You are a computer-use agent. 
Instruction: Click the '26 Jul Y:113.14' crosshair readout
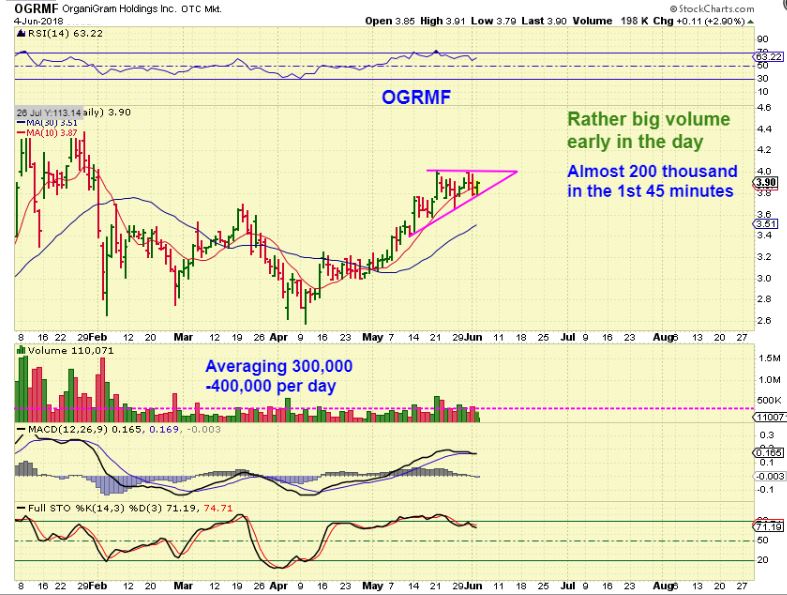48,112
